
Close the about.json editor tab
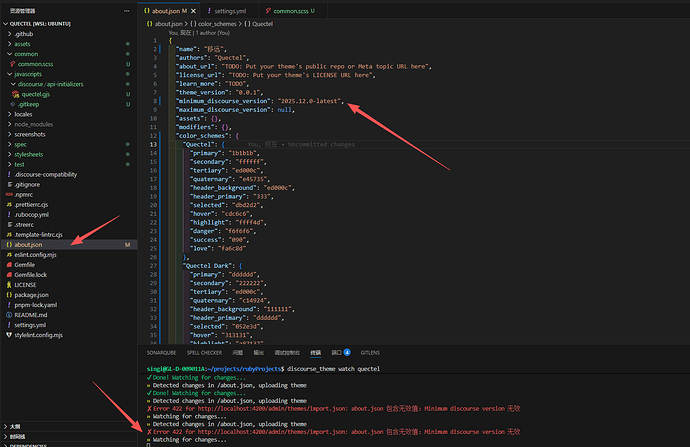(x=193, y=11)
